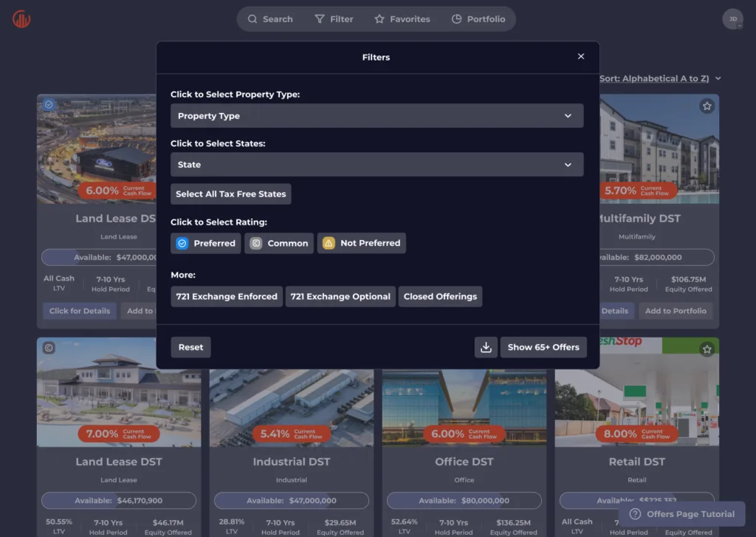Close the Filters dialog
This screenshot has height=537, width=756.
point(581,56)
